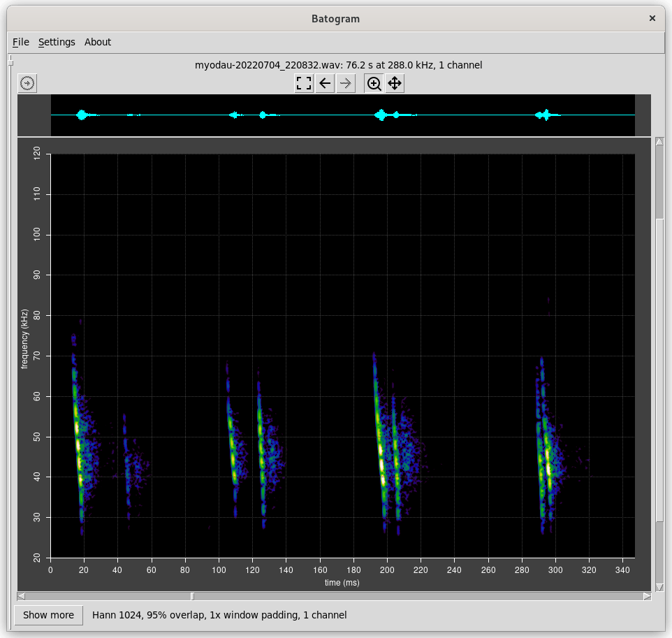672x638 pixels.
Task: Select the pan four-arrow tool
Action: click(x=394, y=84)
